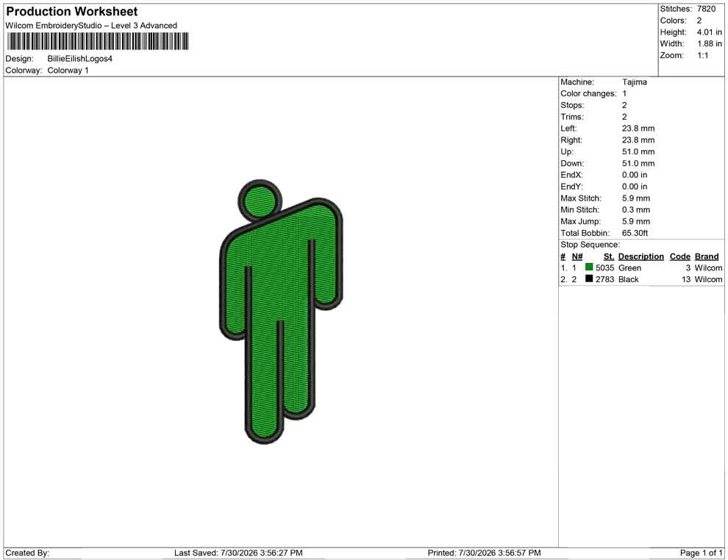Click the design name BillieEilishLogos4
Viewport: 728px width, 560px height.
click(80, 59)
